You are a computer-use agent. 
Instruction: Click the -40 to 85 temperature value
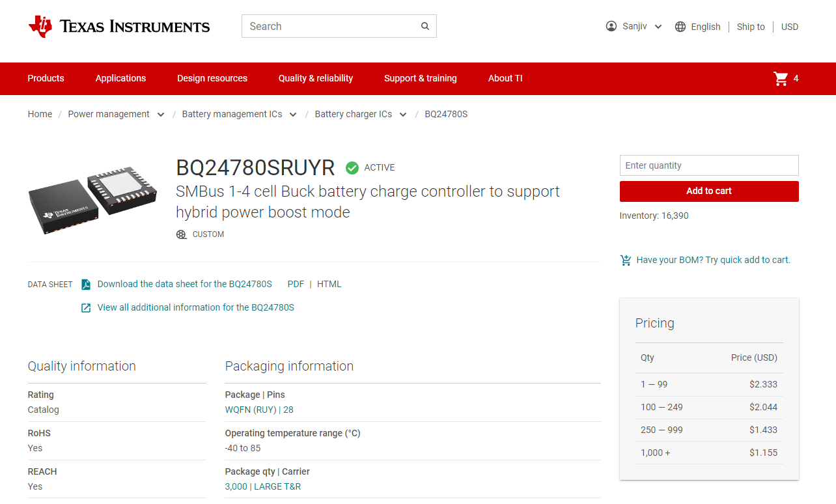point(244,448)
